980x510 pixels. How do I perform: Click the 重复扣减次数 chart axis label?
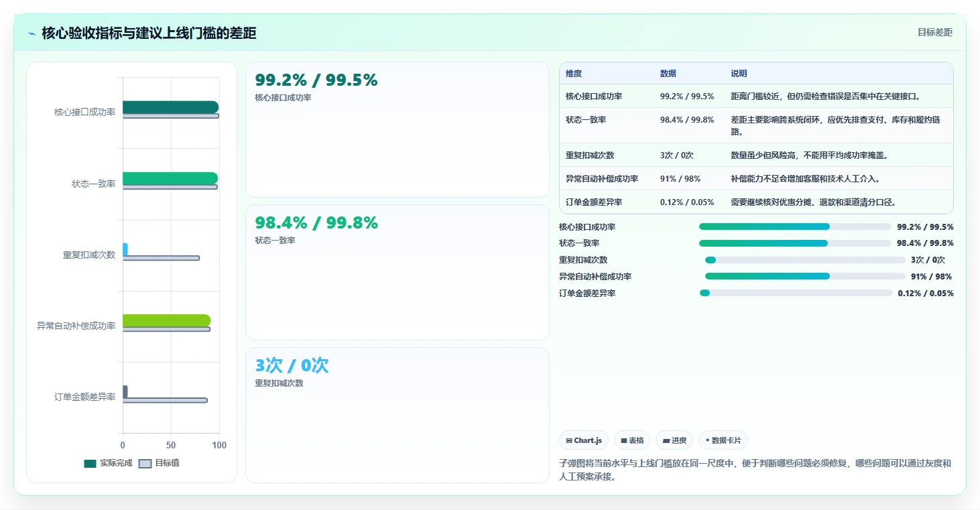click(x=89, y=255)
